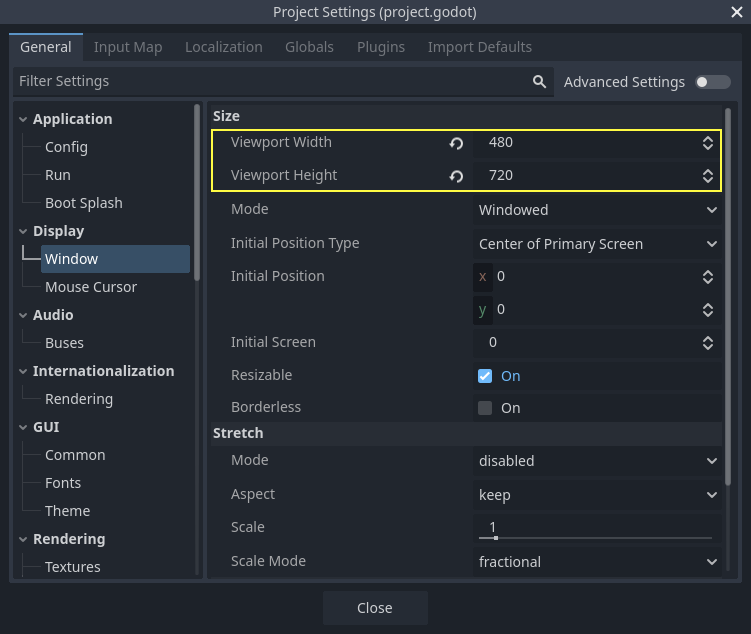Viewport: 751px width, 634px height.
Task: Click Viewport Width spinner arrows
Action: [708, 143]
